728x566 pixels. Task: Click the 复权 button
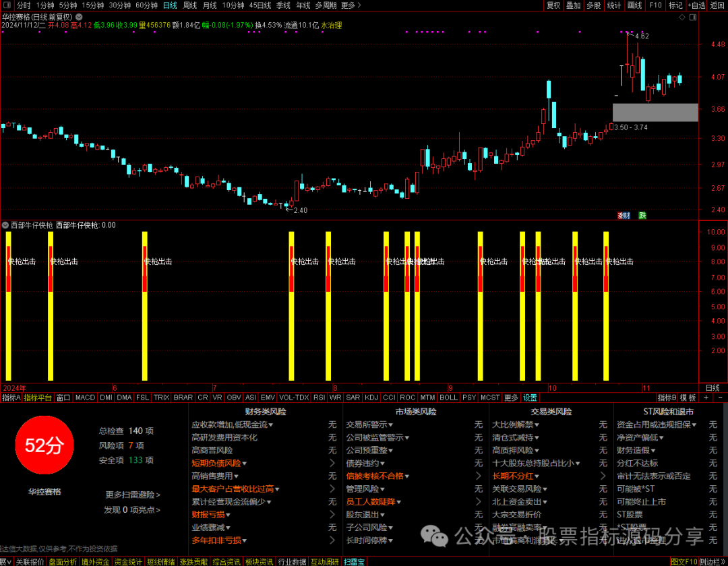click(x=553, y=5)
